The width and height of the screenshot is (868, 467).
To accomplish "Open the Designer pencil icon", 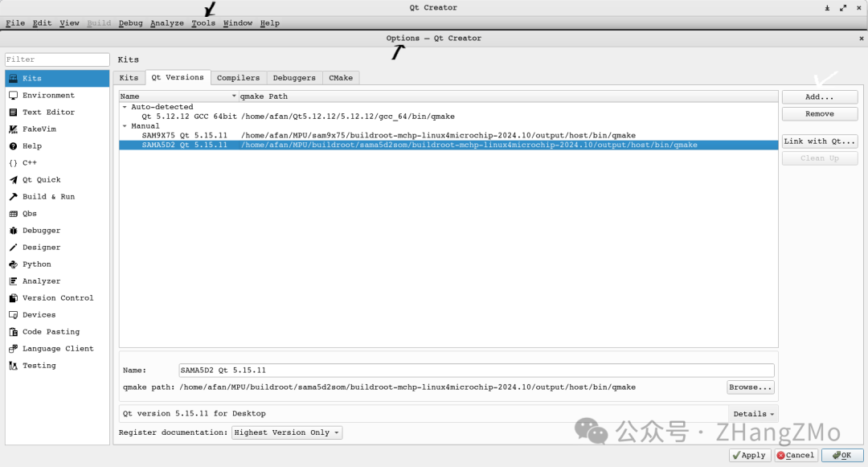I will (14, 248).
